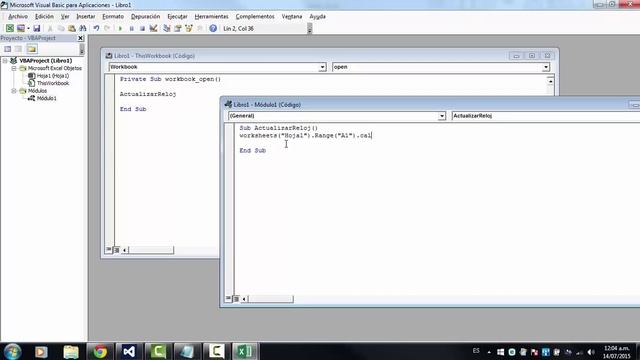The image size is (640, 360).
Task: Open the open procedure dropdown in ThisWorkbook window
Action: (x=546, y=67)
